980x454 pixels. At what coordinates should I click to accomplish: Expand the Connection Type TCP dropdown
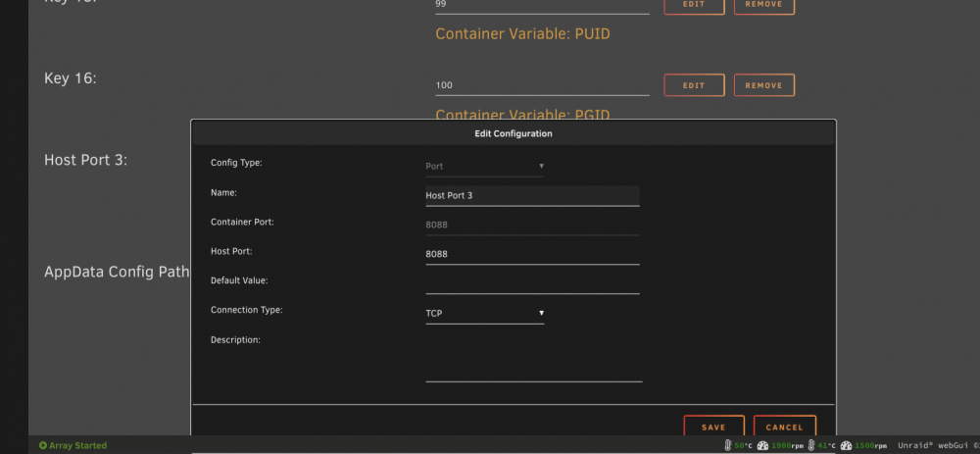[x=484, y=314]
